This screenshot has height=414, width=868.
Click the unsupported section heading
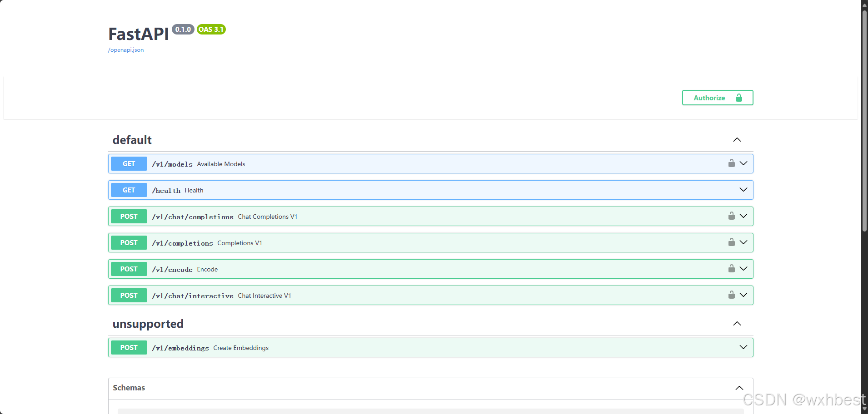[x=148, y=324]
